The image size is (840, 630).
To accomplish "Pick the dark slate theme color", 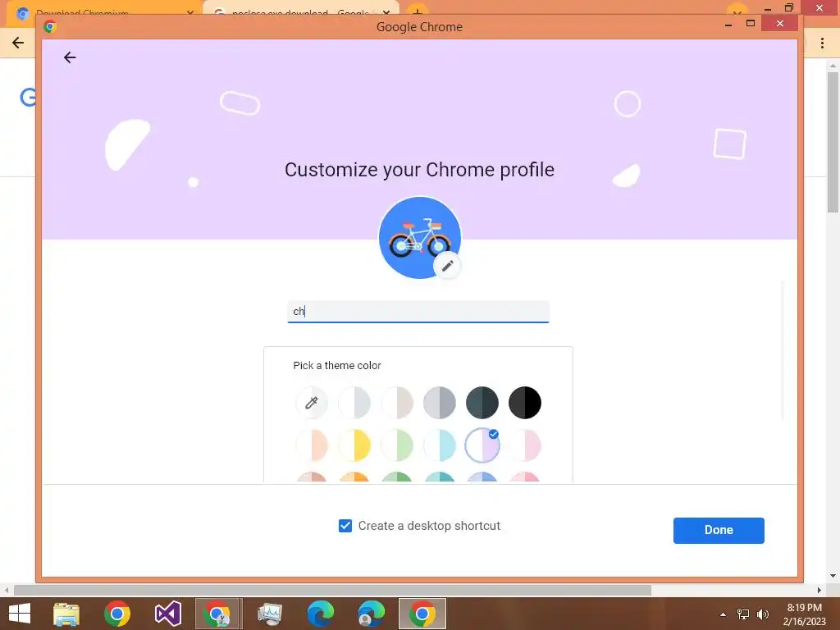I will tap(482, 402).
